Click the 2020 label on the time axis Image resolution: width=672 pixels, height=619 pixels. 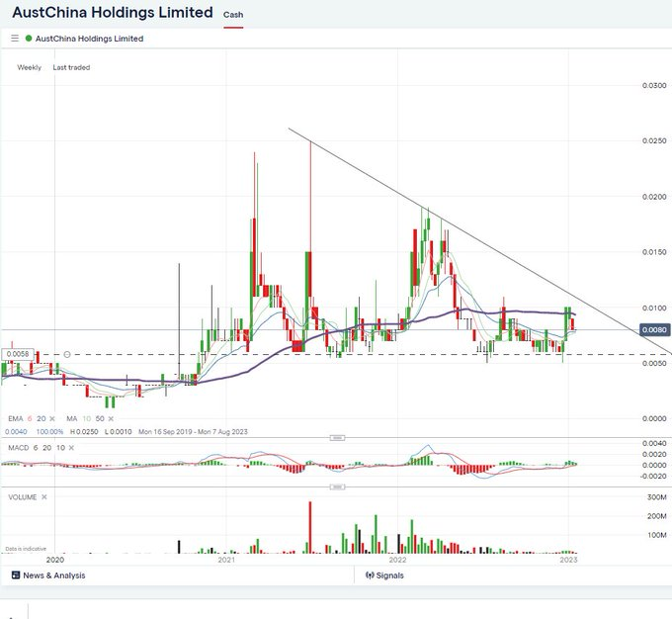pyautogui.click(x=55, y=560)
